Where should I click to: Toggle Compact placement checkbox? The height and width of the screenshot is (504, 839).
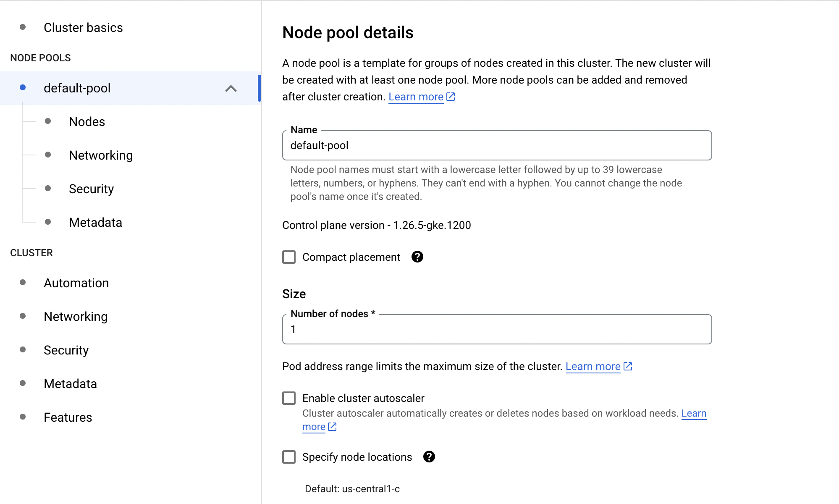pyautogui.click(x=289, y=257)
